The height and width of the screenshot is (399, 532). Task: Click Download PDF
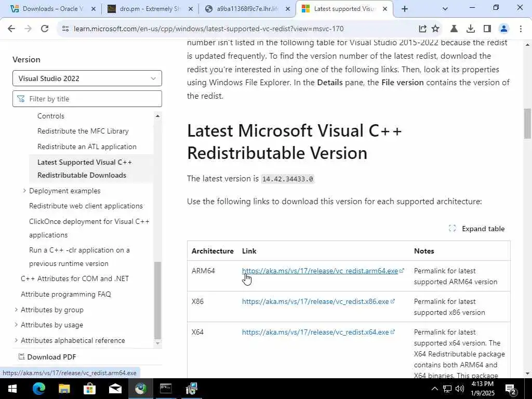(47, 357)
